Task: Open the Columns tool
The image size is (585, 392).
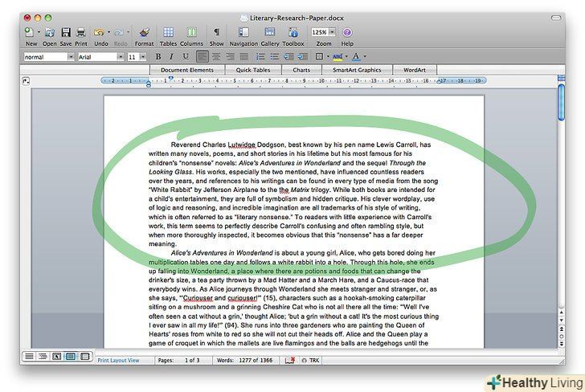Action: point(192,32)
